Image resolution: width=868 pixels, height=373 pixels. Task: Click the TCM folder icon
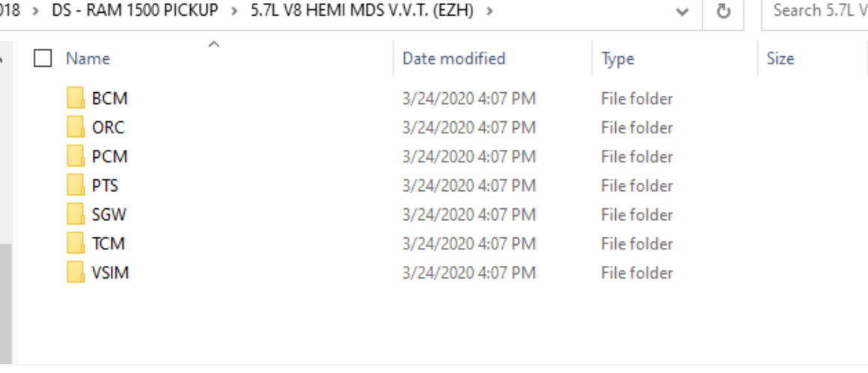point(75,244)
